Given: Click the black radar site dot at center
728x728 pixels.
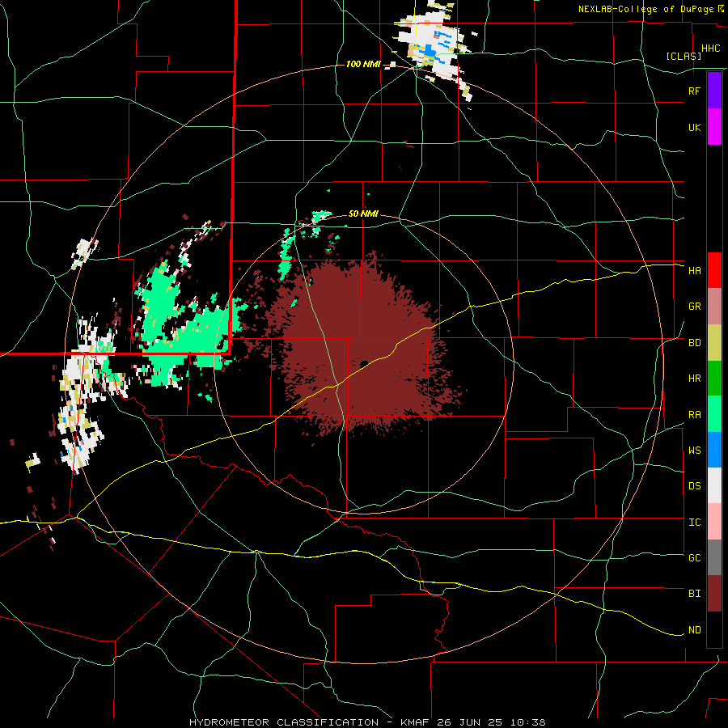Looking at the screenshot, I should click(364, 363).
